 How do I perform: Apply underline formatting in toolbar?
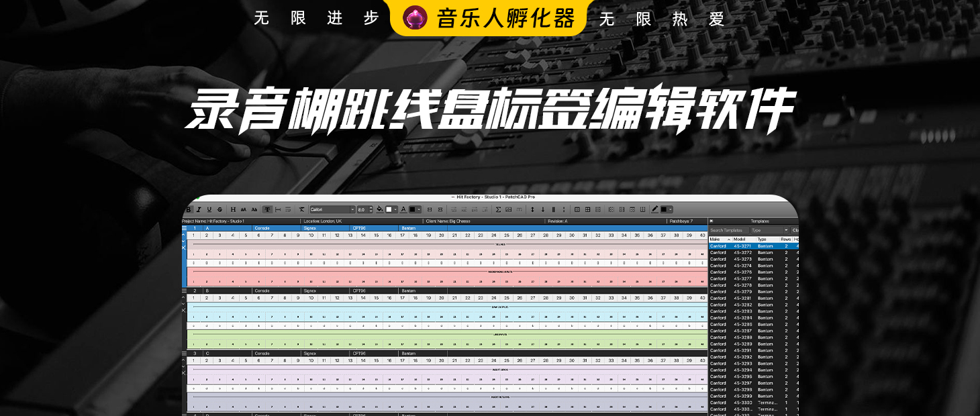[209, 209]
